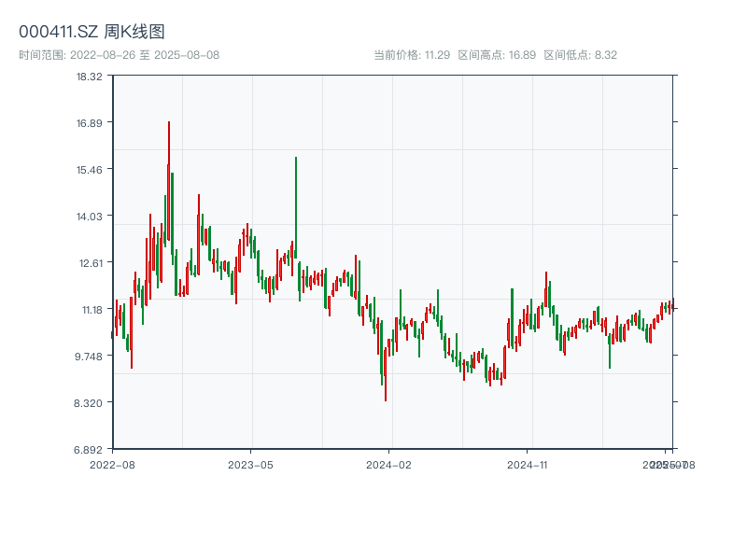Viewport: 747px width, 560px height.
Task: Click y-axis label 15.46
Action: click(x=89, y=170)
